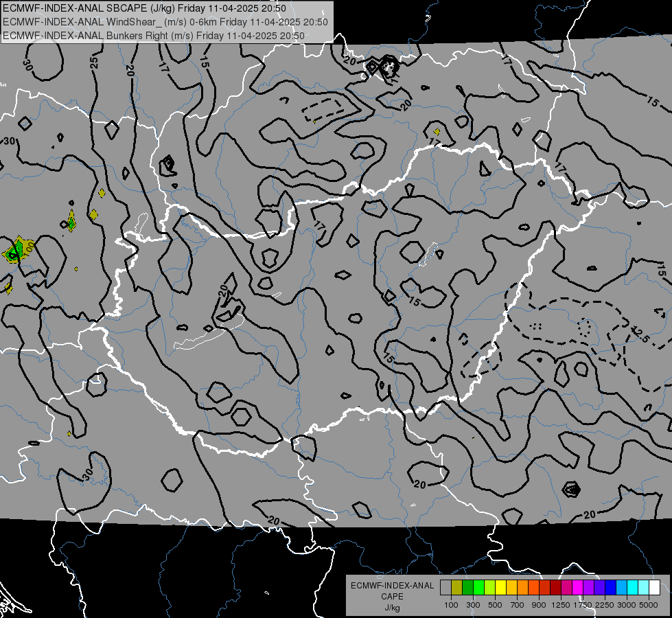The height and width of the screenshot is (618, 672).
Task: Select the gray CAPE legend swatch
Action: 445,587
